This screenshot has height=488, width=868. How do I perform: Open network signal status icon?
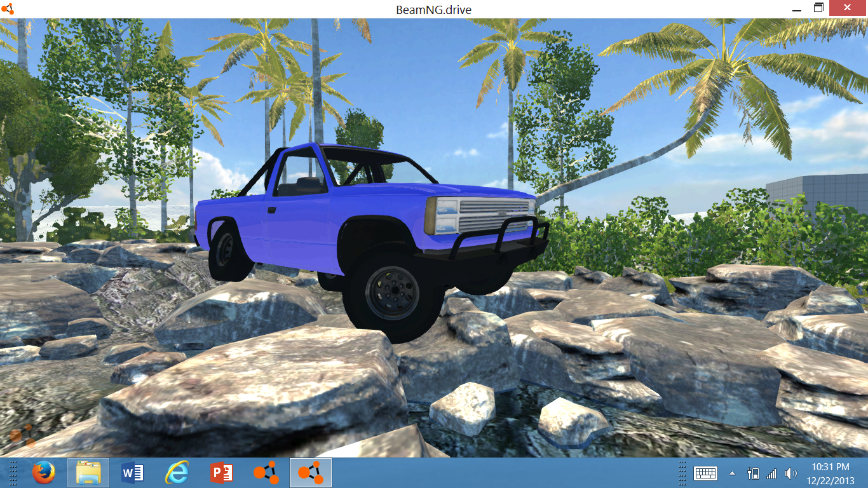[x=771, y=473]
